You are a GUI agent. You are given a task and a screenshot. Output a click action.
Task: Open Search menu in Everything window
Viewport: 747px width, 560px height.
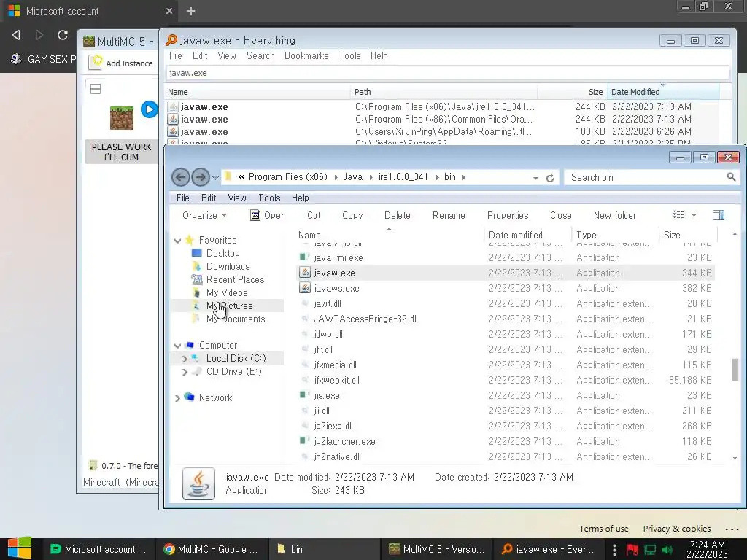(x=260, y=55)
